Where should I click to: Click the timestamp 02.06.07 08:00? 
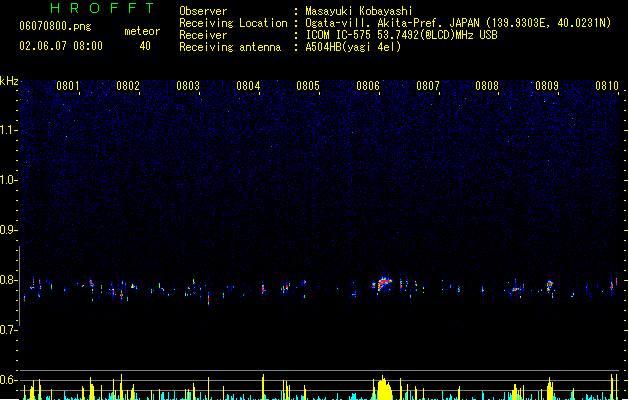pos(61,46)
